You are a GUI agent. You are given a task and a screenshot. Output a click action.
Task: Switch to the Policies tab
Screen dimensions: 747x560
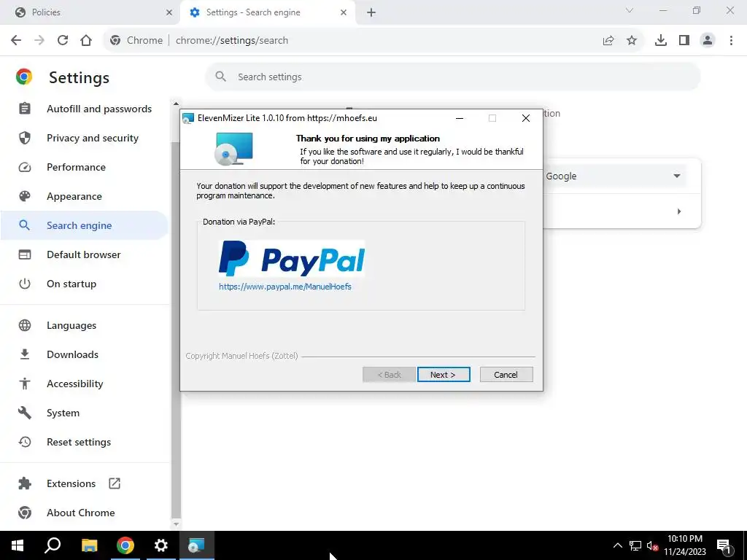tap(89, 12)
